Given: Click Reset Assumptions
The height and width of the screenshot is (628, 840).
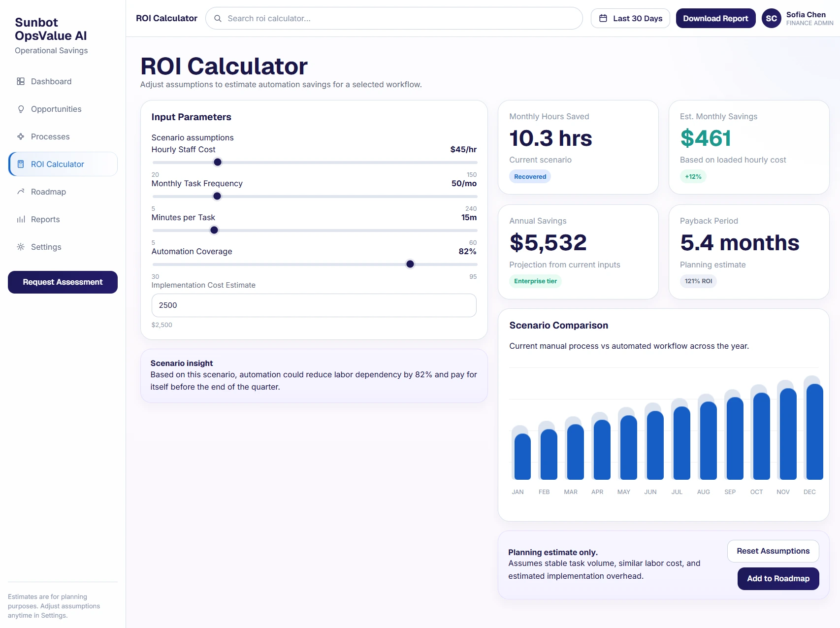Looking at the screenshot, I should (773, 551).
